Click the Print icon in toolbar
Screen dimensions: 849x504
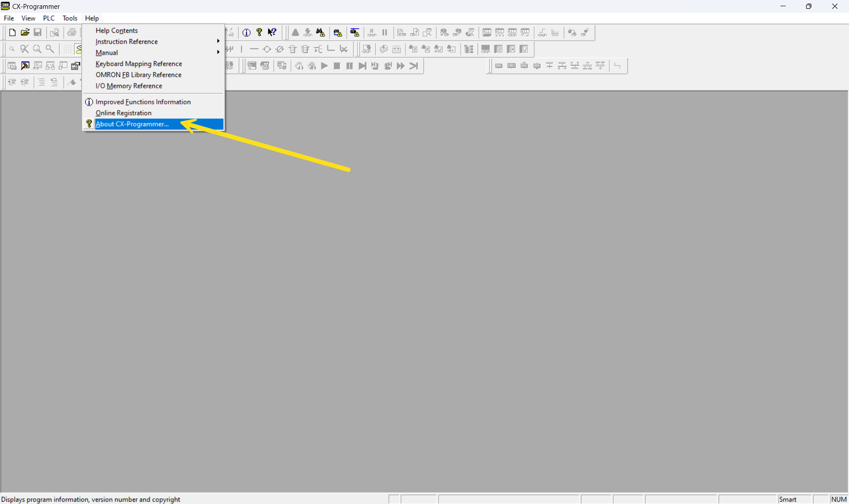click(x=71, y=32)
